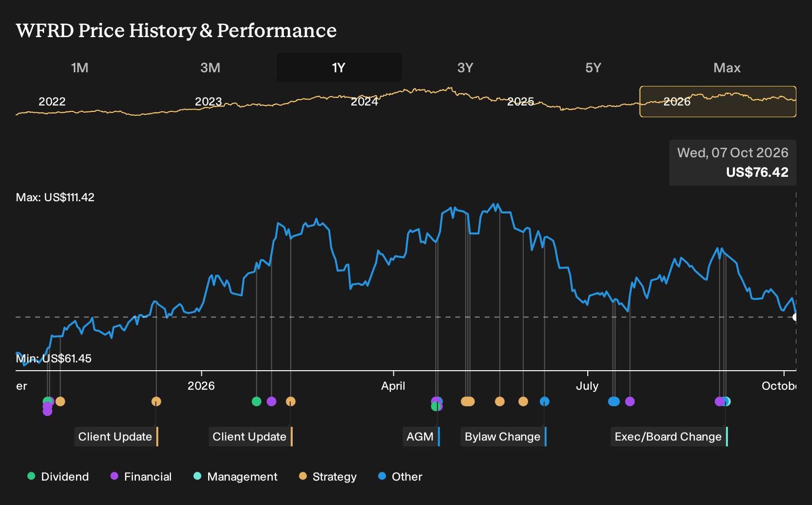Click the first Client Update event label
This screenshot has width=812, height=505.
[x=116, y=437]
